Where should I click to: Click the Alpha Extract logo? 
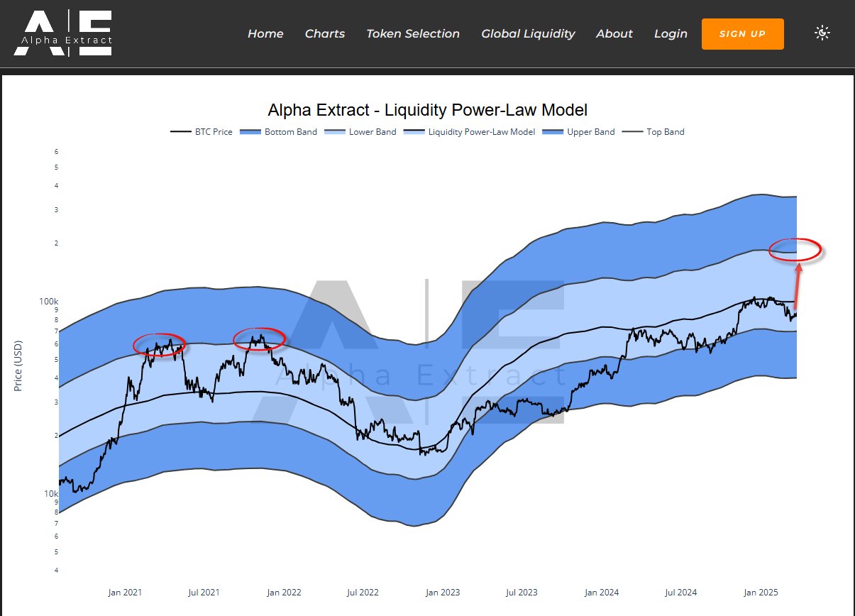62,33
